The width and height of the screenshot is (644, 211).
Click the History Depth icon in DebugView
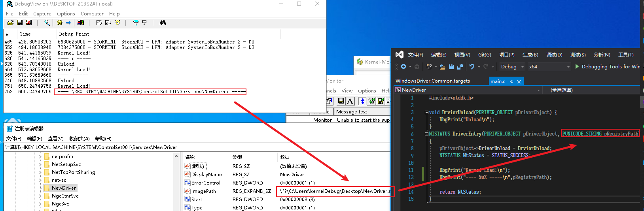[144, 23]
